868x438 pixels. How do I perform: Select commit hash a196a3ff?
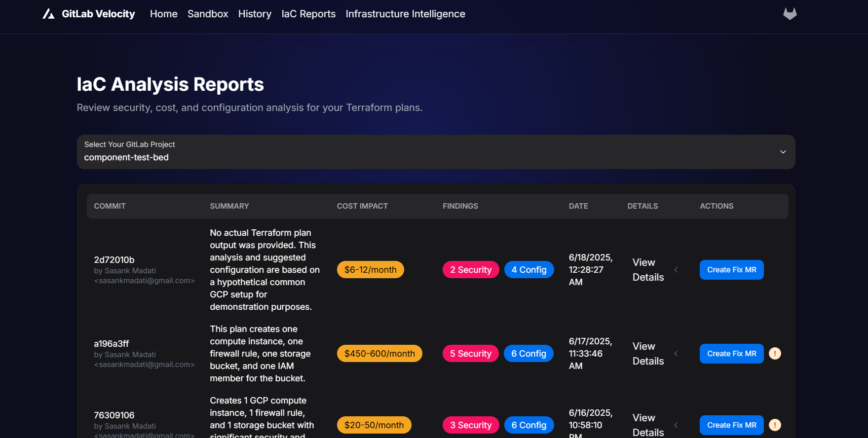click(x=112, y=344)
